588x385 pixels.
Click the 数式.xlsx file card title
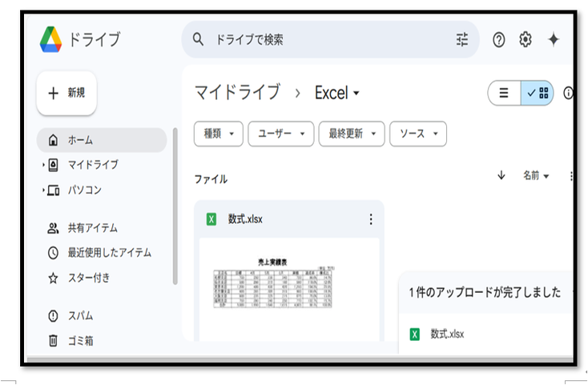pos(245,219)
